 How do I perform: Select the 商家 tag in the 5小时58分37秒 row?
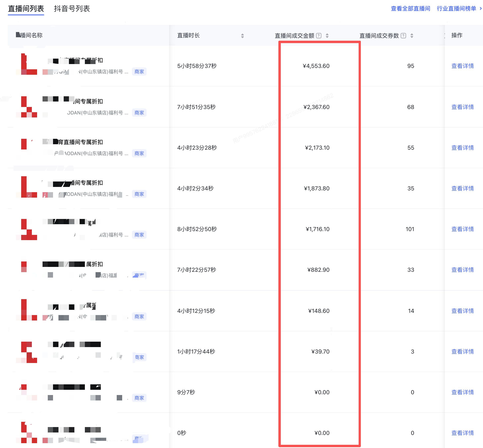coord(139,72)
